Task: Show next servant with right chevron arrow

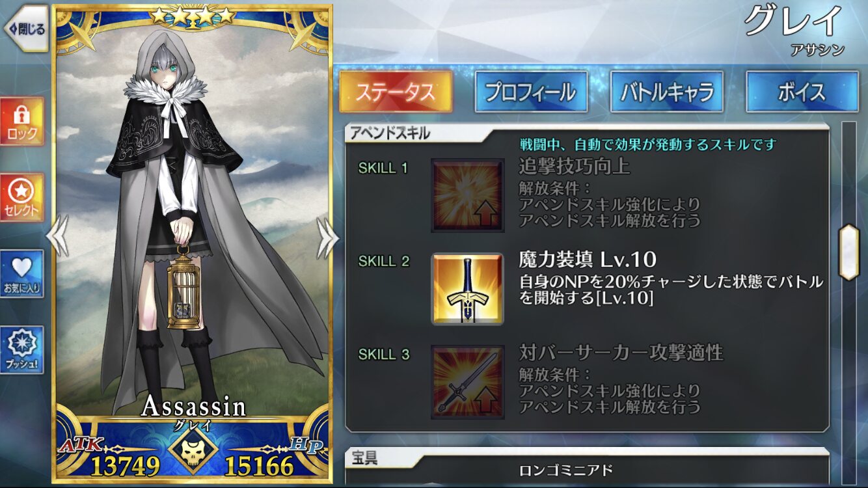Action: pyautogui.click(x=327, y=236)
